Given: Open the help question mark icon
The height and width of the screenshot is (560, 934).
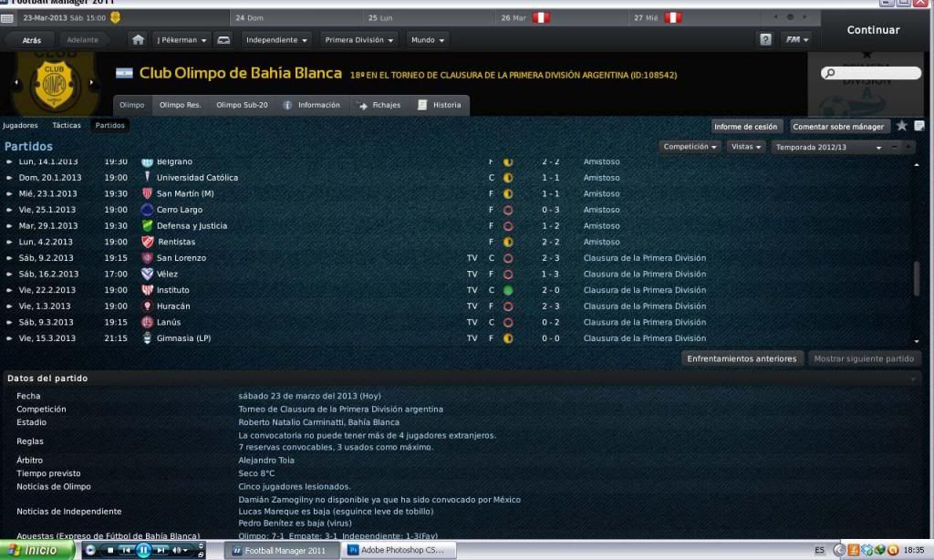Looking at the screenshot, I should (x=765, y=39).
